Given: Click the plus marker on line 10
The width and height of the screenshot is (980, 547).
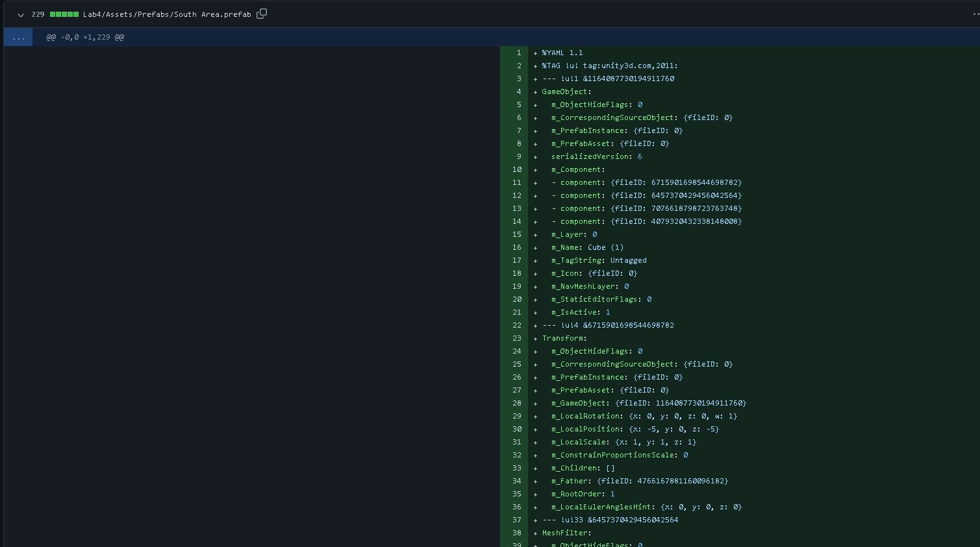Looking at the screenshot, I should click(535, 170).
